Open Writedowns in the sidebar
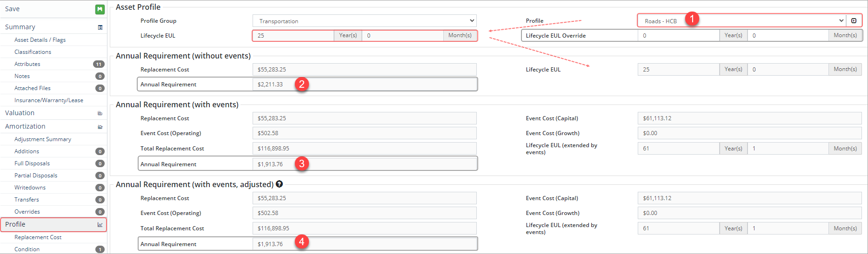The height and width of the screenshot is (254, 868). coord(30,188)
